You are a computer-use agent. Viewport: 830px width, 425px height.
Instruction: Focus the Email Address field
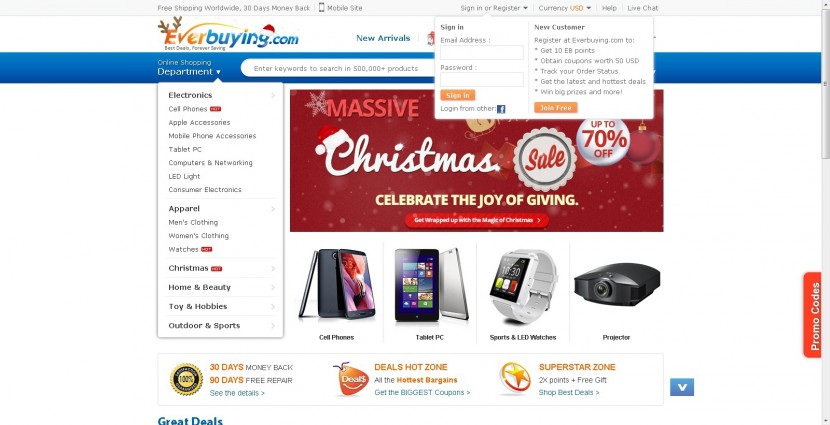482,52
